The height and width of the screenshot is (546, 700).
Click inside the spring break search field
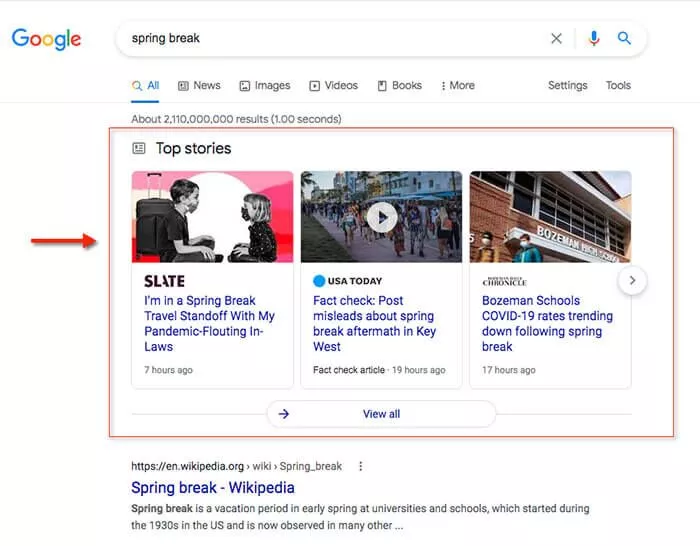(x=330, y=39)
